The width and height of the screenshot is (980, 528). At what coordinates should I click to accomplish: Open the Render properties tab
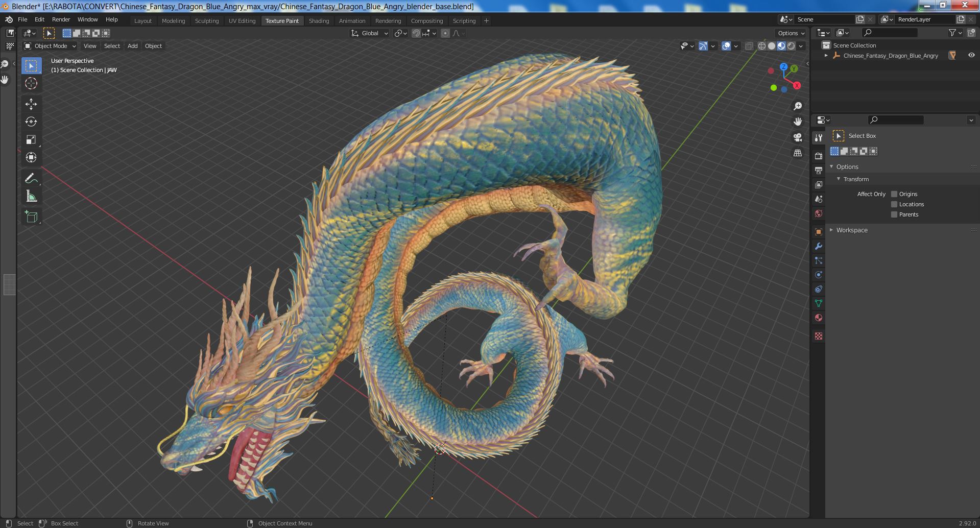pyautogui.click(x=819, y=156)
